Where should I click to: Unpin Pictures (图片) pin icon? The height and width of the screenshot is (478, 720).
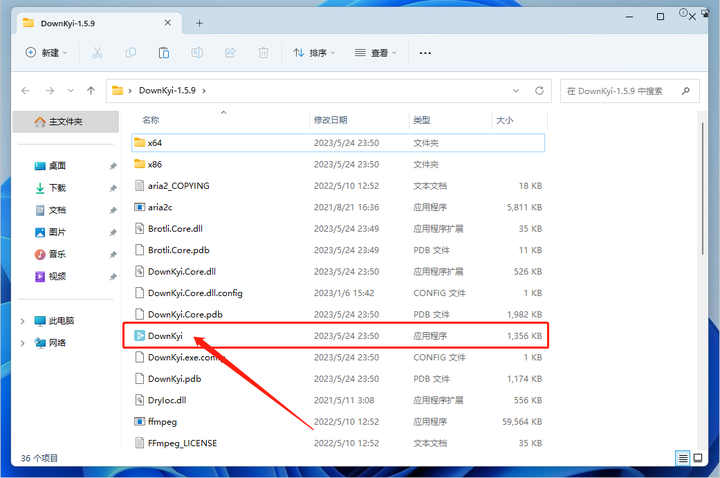pyautogui.click(x=113, y=232)
